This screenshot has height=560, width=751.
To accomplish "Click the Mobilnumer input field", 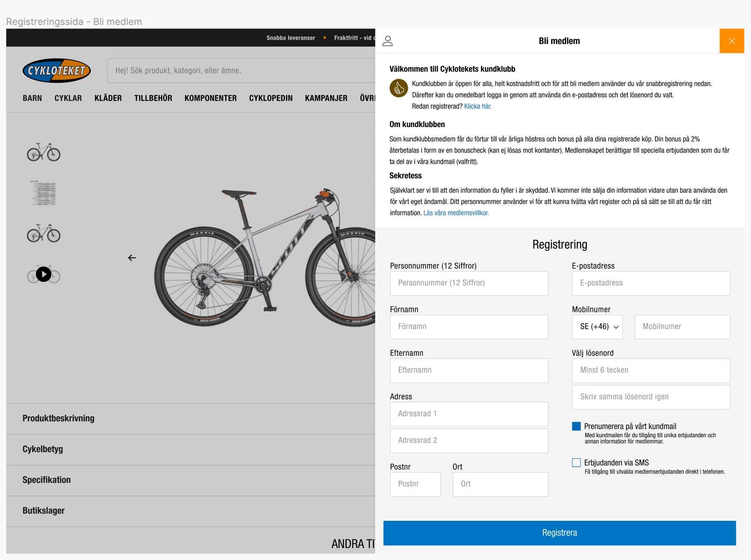I will tap(683, 327).
